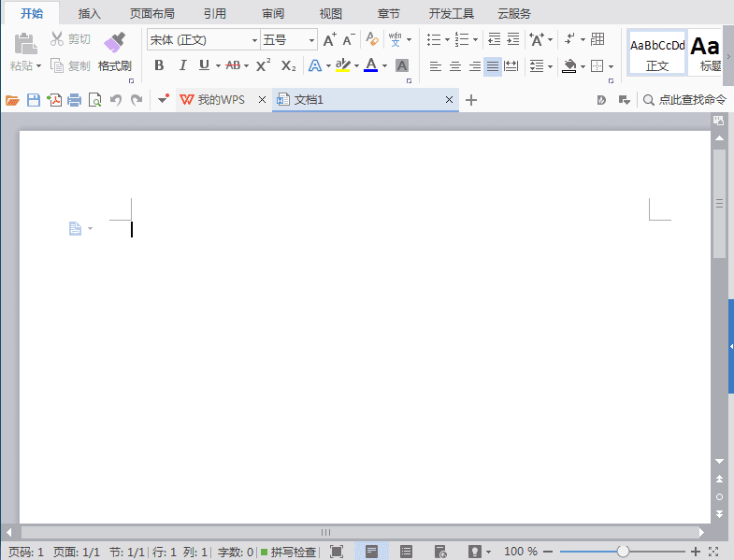Open the 引用 (References) tab

[215, 14]
